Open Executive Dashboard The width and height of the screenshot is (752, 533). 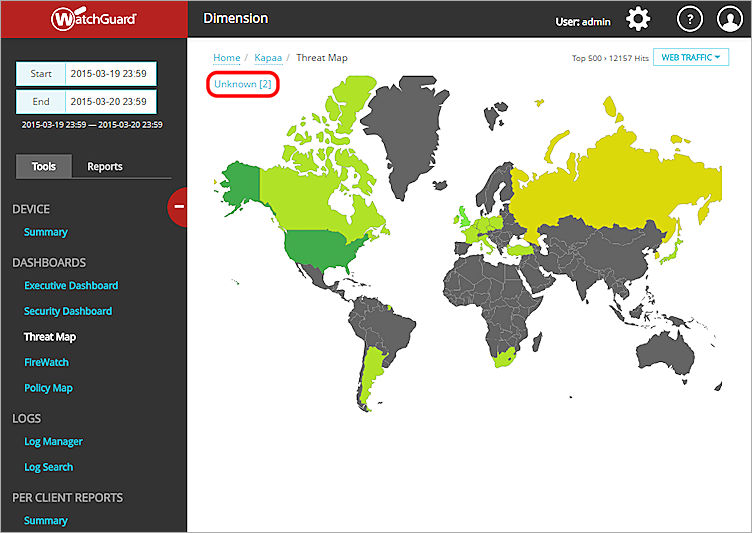tap(71, 286)
